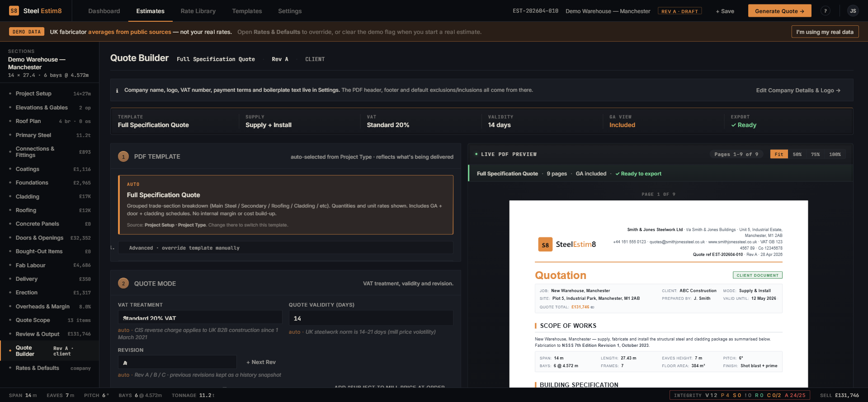Click Standard 20% VAT summary value
Viewport: 868px width, 402px height.
pos(388,125)
